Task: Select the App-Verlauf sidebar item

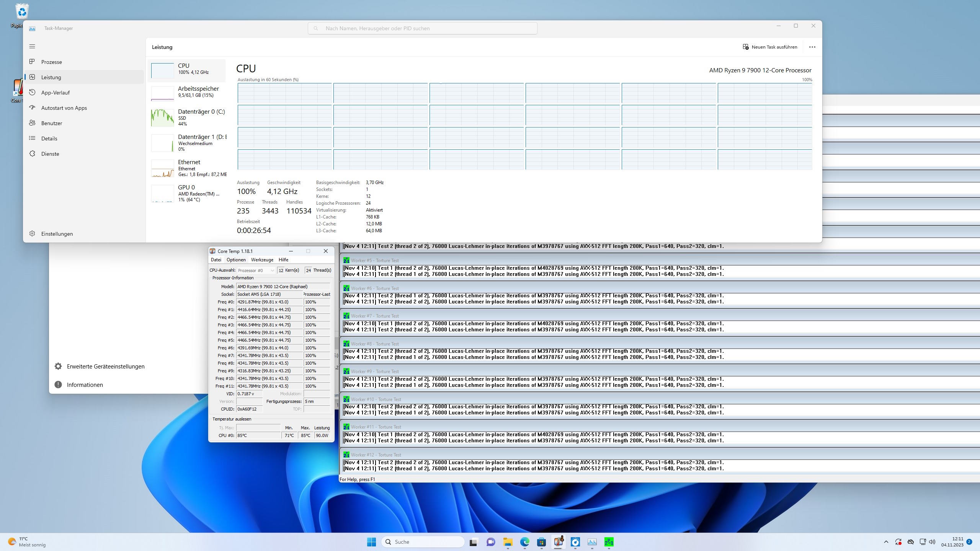Action: click(x=55, y=93)
